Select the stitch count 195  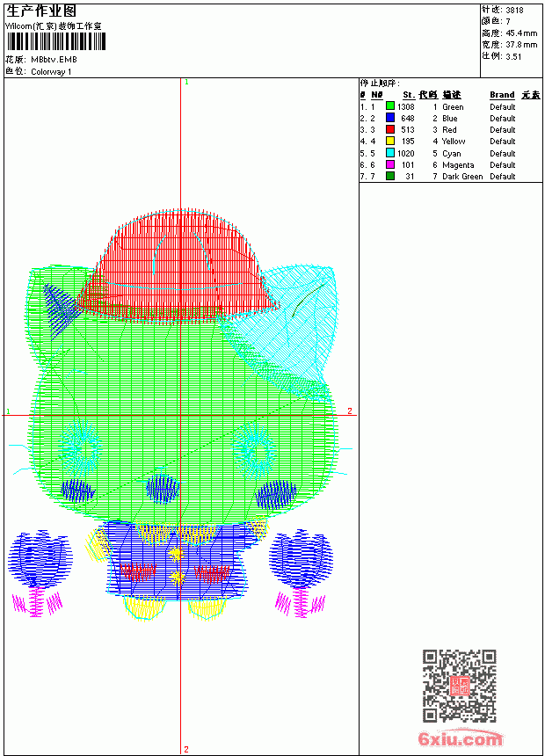click(408, 142)
